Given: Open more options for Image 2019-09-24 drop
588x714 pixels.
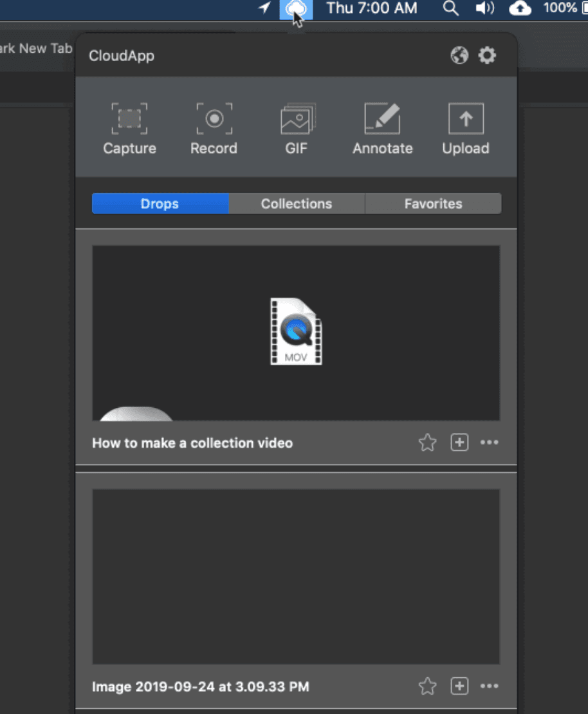Looking at the screenshot, I should pos(489,686).
